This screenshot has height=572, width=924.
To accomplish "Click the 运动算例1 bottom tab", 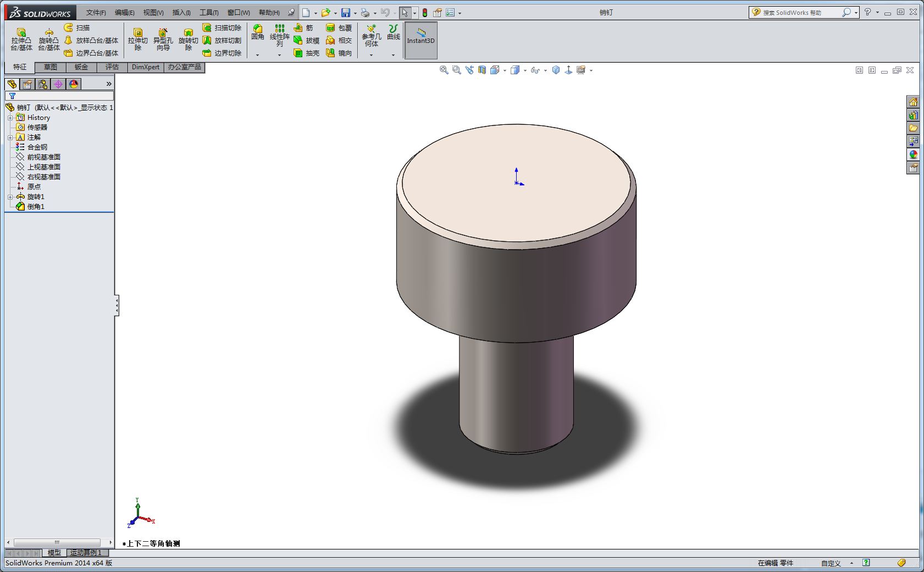I will (85, 552).
